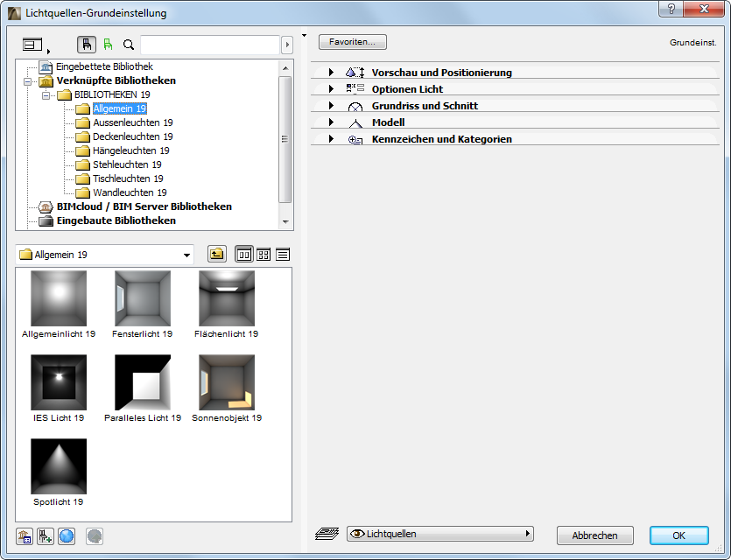Click load object chair-plus icon

click(46, 536)
